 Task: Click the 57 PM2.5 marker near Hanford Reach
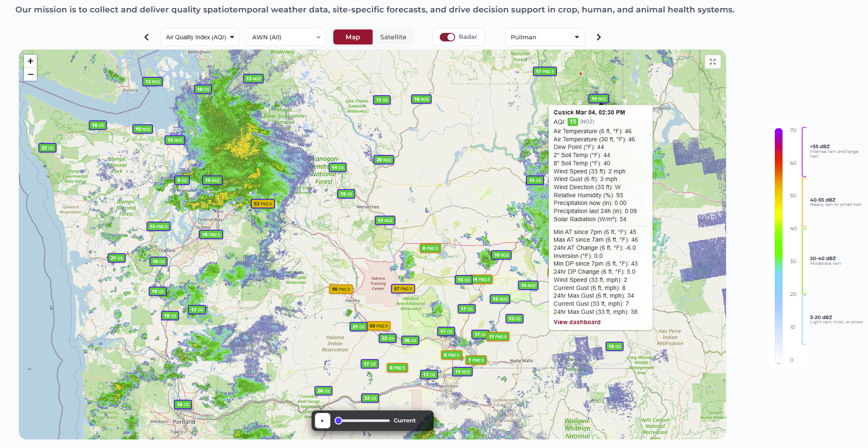[403, 289]
